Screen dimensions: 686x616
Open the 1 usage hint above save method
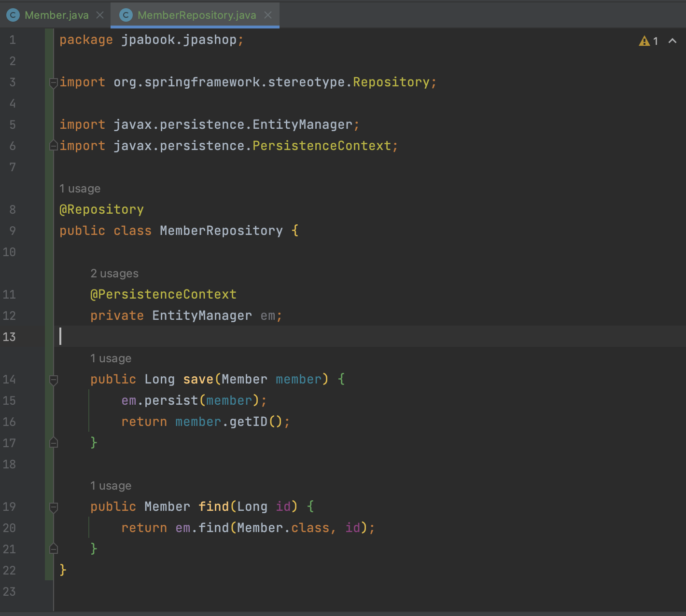click(111, 358)
